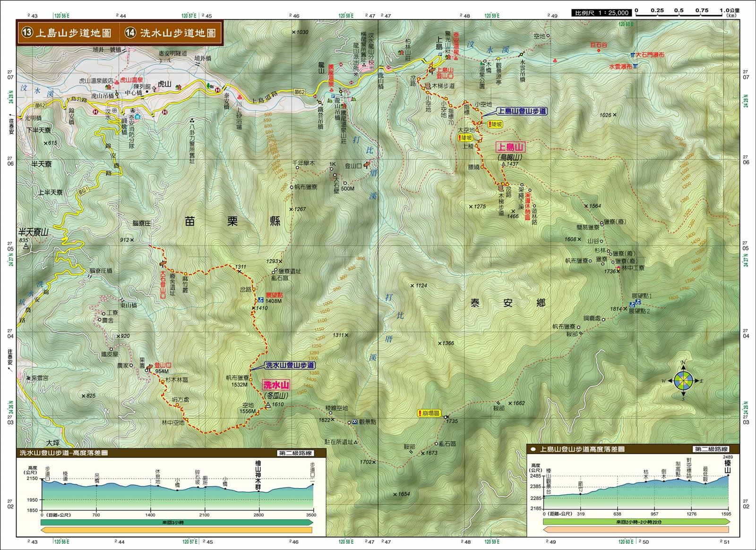Select the 954M 登山口 signpost icon

pyautogui.click(x=149, y=367)
